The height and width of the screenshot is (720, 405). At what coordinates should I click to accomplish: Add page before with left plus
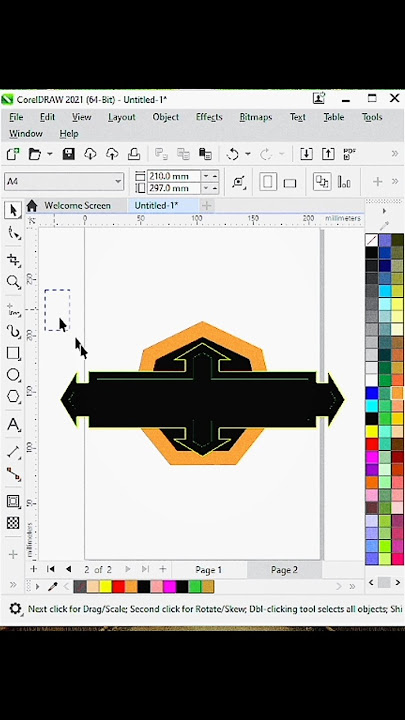point(33,569)
